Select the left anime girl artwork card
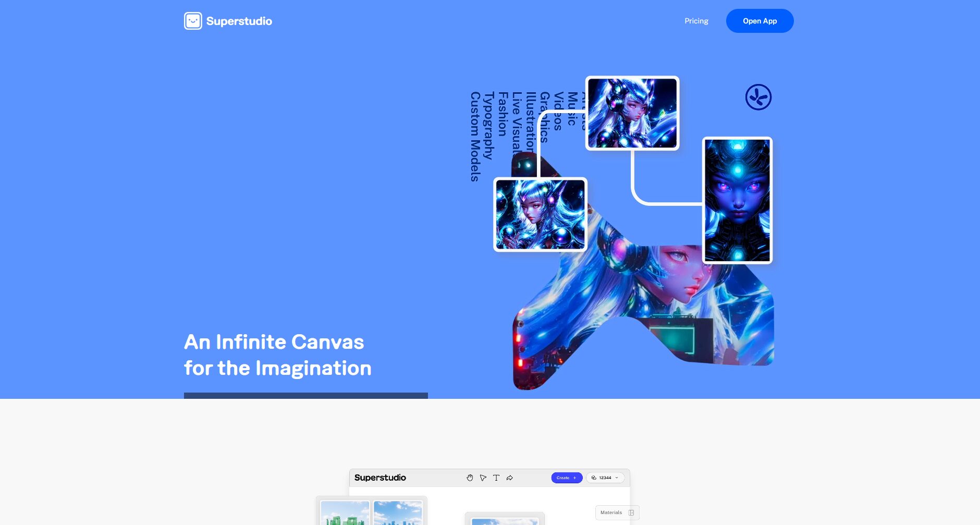Image resolution: width=980 pixels, height=525 pixels. click(x=540, y=214)
